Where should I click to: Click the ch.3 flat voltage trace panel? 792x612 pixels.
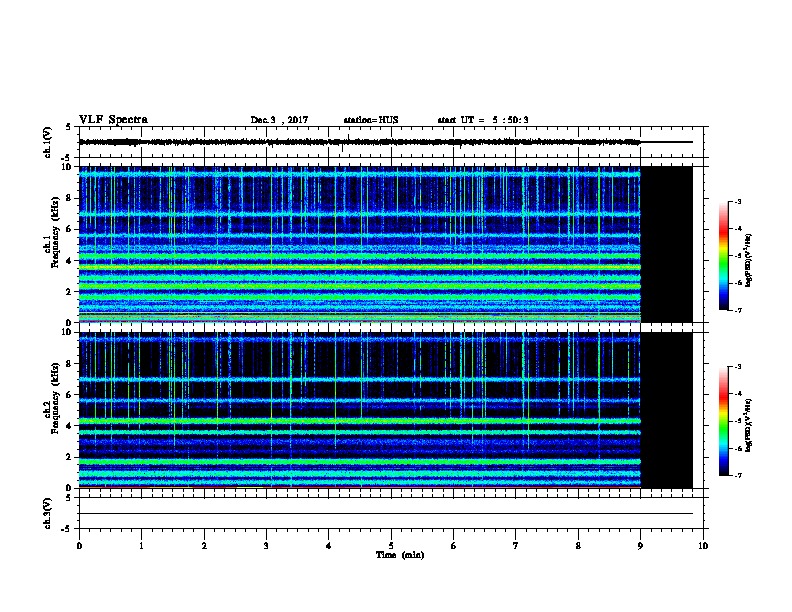pyautogui.click(x=393, y=513)
